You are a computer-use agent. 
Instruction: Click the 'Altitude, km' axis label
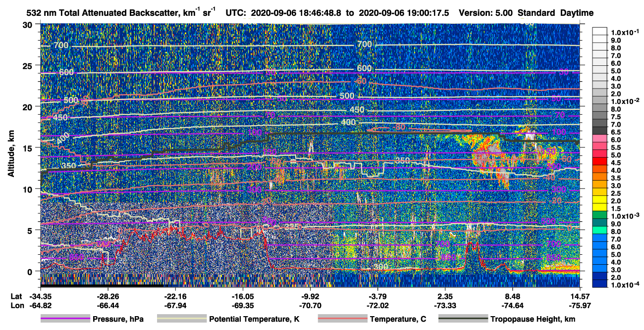(x=11, y=155)
